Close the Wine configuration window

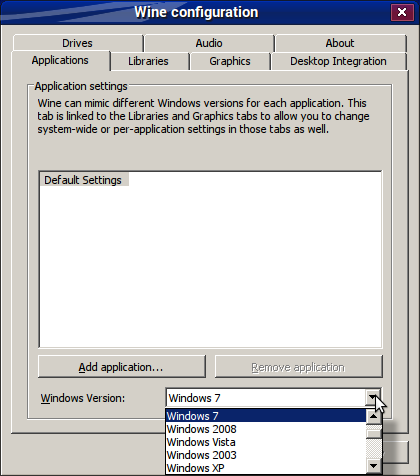[x=402, y=12]
